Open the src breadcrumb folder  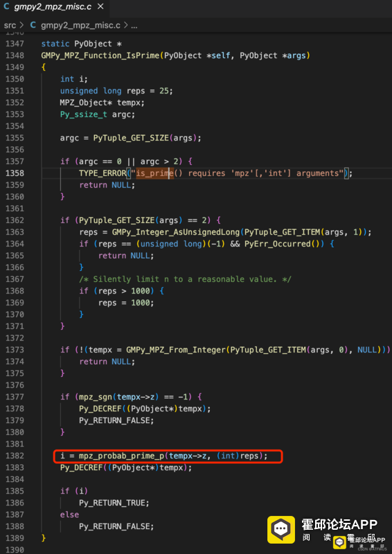coord(10,26)
